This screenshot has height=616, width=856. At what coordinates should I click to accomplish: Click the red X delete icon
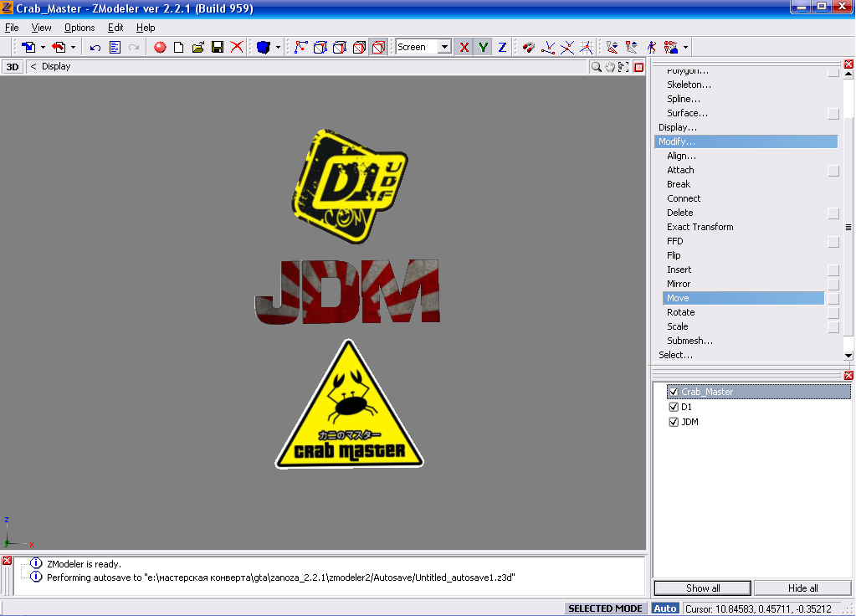[236, 47]
